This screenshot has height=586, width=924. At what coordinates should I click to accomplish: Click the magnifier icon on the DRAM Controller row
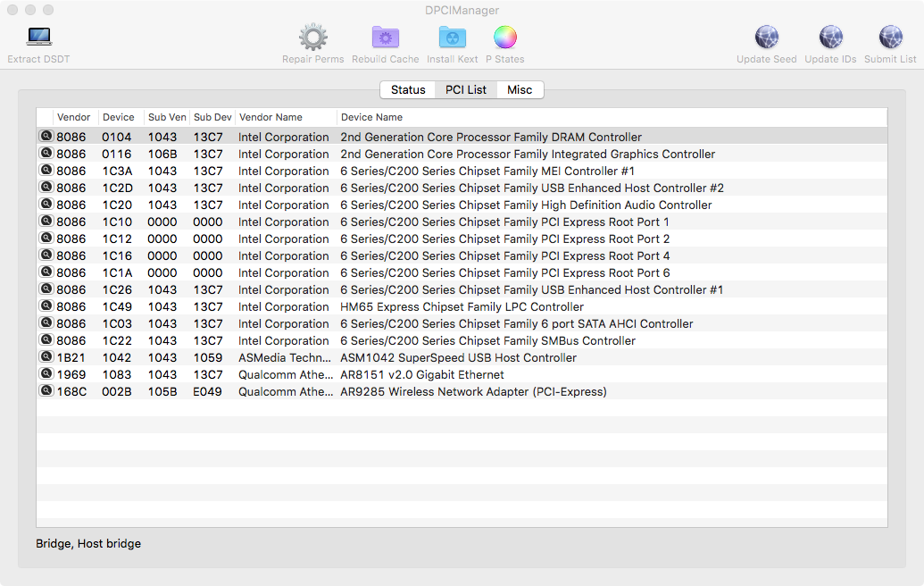click(x=46, y=136)
